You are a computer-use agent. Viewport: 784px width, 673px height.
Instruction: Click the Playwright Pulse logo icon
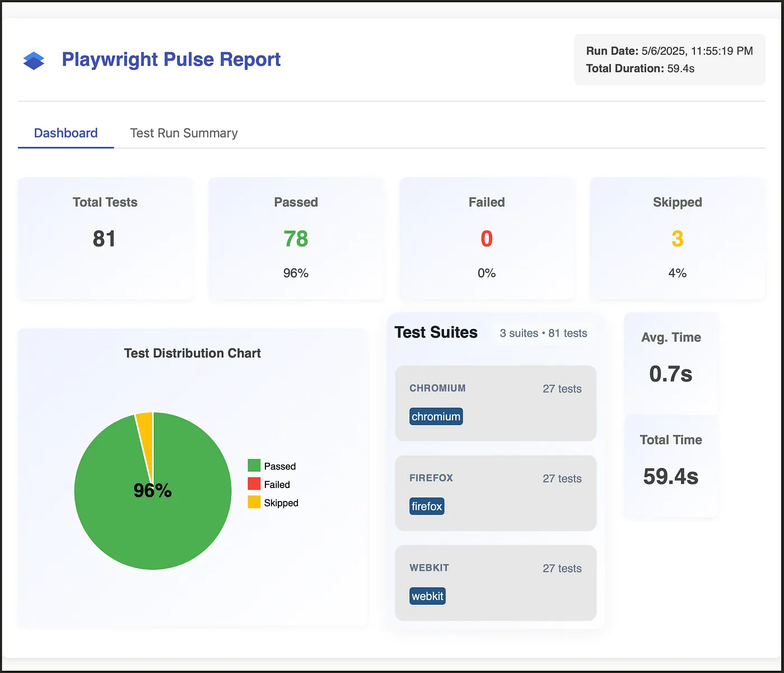(34, 61)
